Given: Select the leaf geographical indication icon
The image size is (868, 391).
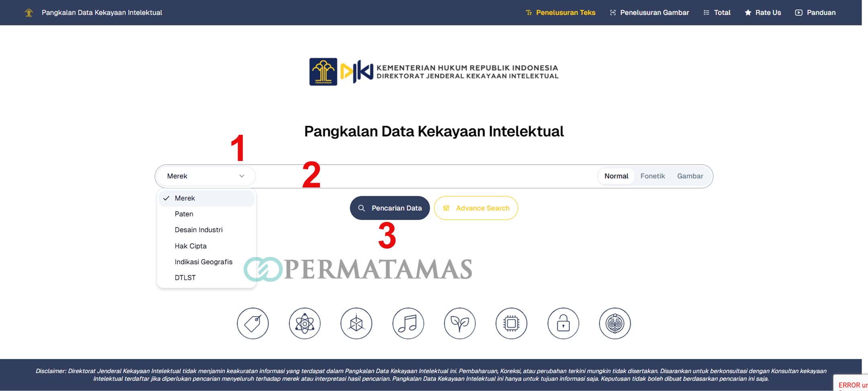Looking at the screenshot, I should [459, 324].
